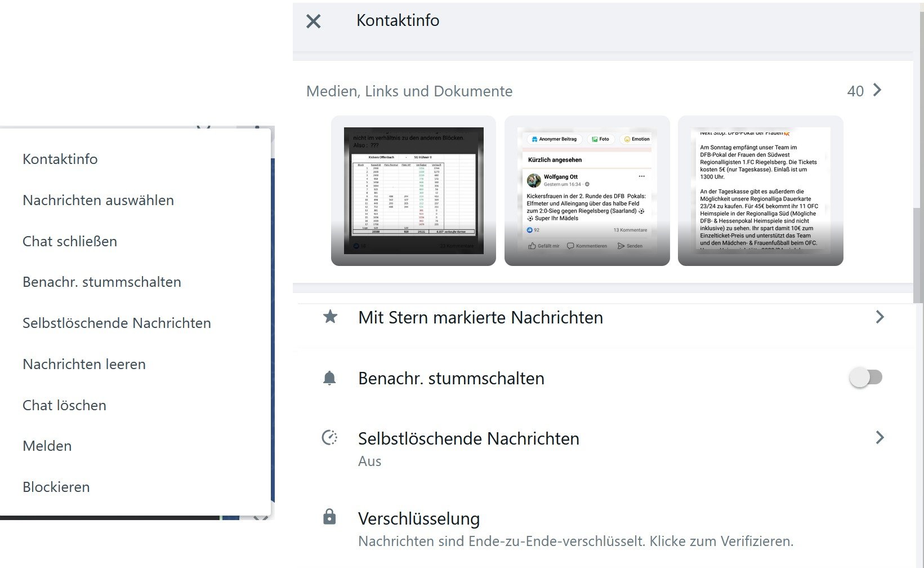The image size is (924, 568).
Task: Choose Blockieren in the menu
Action: (x=56, y=487)
